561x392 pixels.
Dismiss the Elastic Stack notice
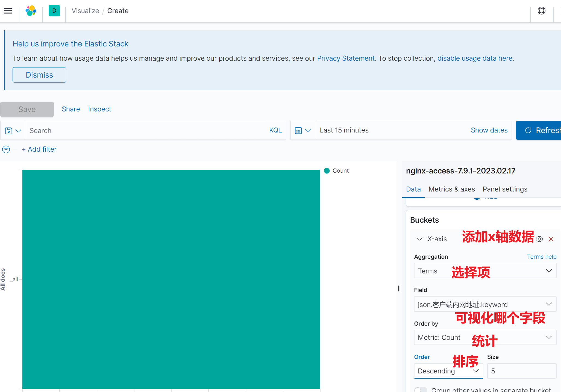click(x=39, y=75)
